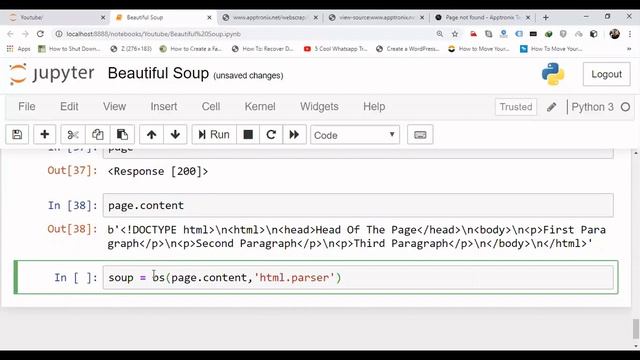Click the page vertical scrollbar thumb

pos(636,329)
